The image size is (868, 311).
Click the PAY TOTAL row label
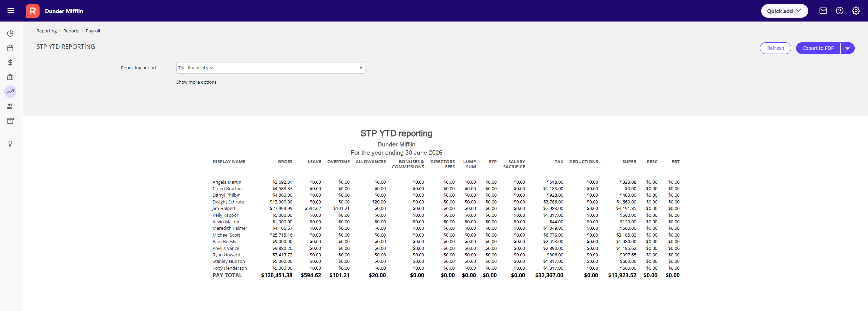click(227, 275)
